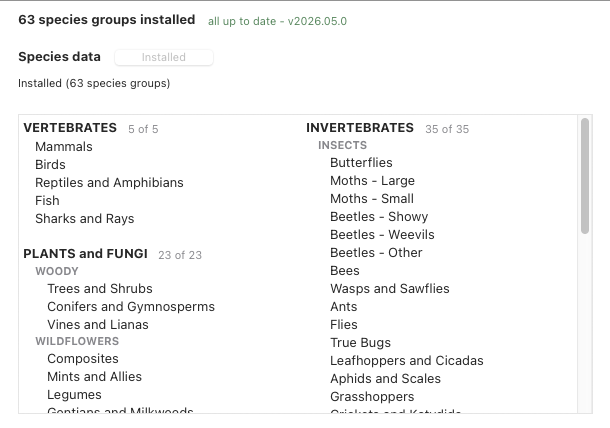Click the 23 of 23 count
Viewport: 610px width, 428px height.
180,255
